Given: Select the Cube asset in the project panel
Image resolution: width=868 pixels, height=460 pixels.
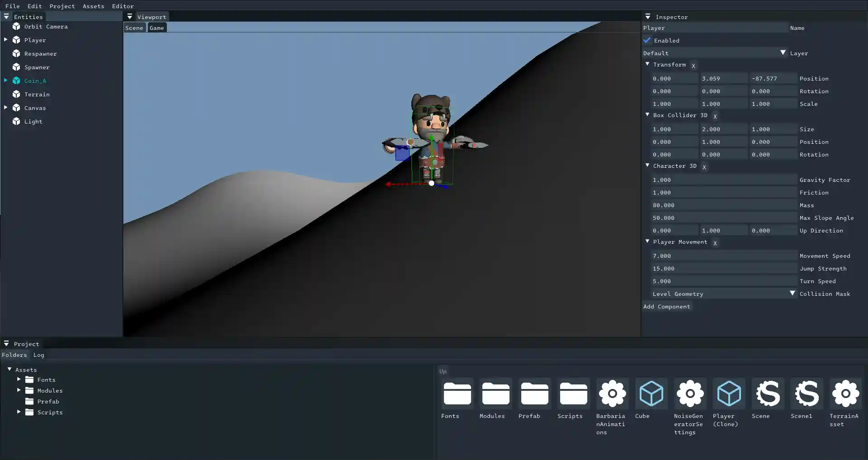Looking at the screenshot, I should [651, 394].
